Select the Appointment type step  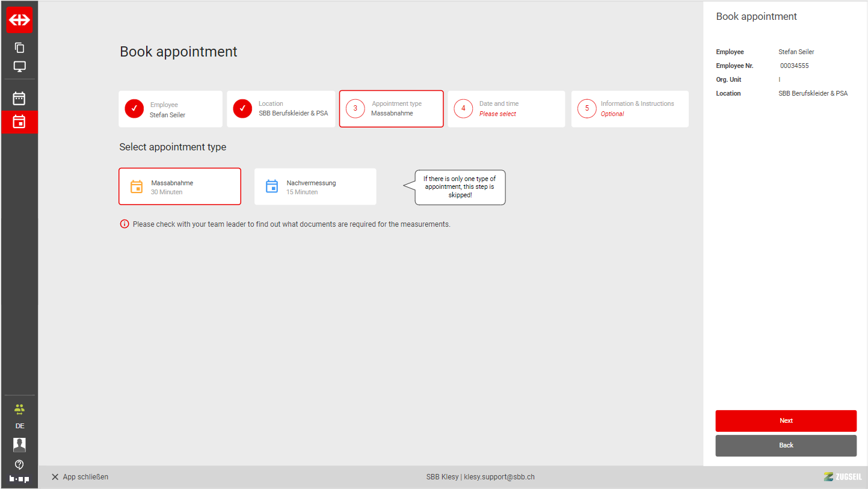tap(391, 109)
